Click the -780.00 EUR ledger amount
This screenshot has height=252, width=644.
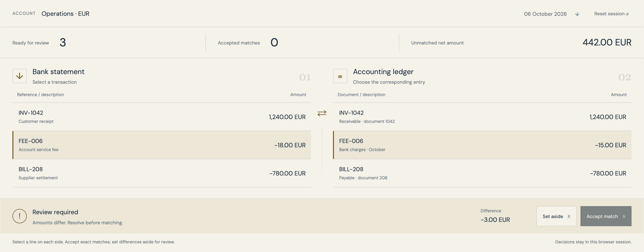click(x=608, y=173)
